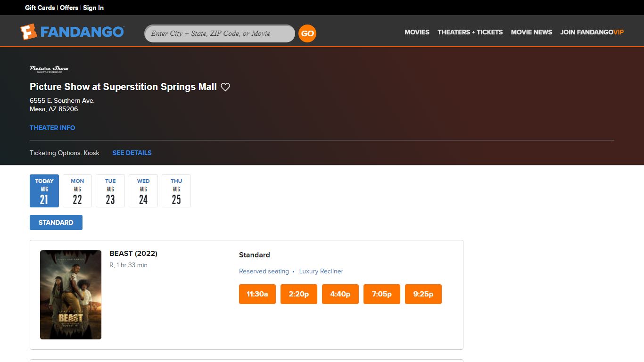Screen dimensions: 644x362
Task: Click Reserved seating amenity link
Action: click(264, 271)
